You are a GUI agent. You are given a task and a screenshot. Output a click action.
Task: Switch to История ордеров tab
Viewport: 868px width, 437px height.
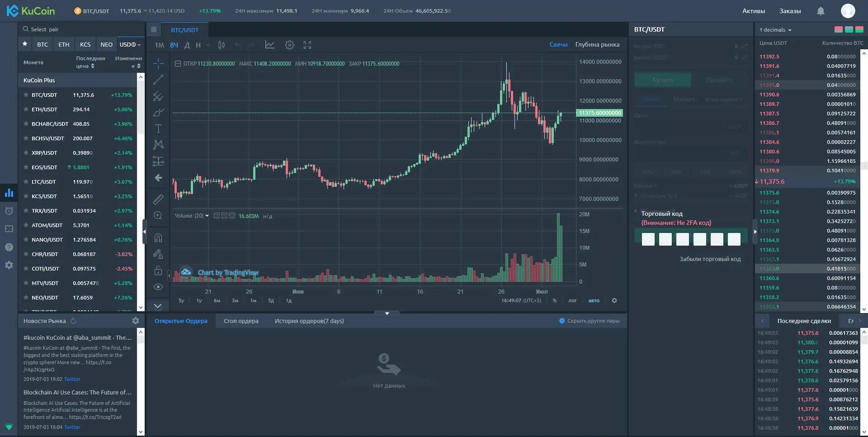click(309, 321)
